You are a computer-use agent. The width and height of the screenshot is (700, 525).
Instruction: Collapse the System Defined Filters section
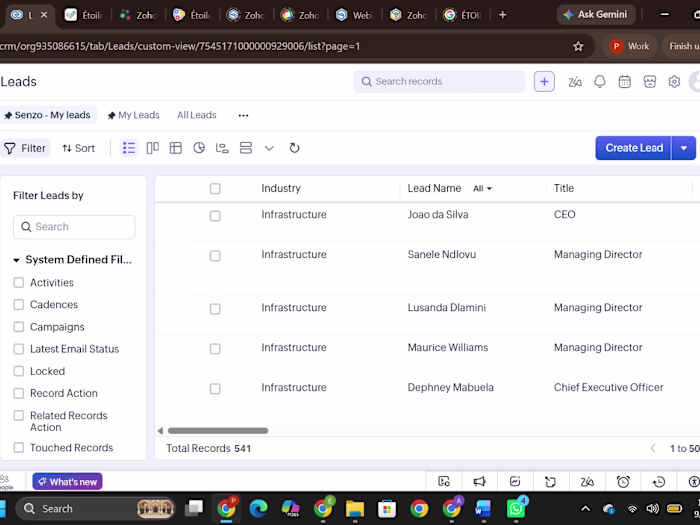coord(17,260)
